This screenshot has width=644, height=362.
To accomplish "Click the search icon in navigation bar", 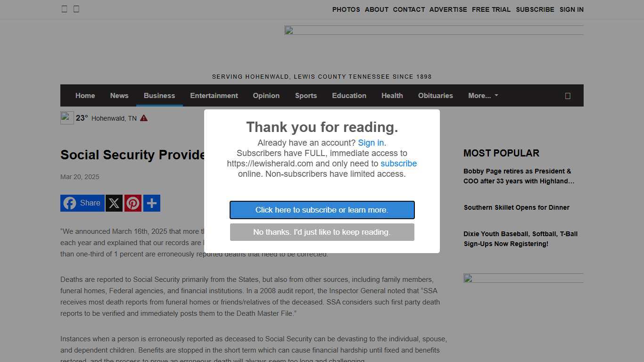I will pyautogui.click(x=568, y=96).
